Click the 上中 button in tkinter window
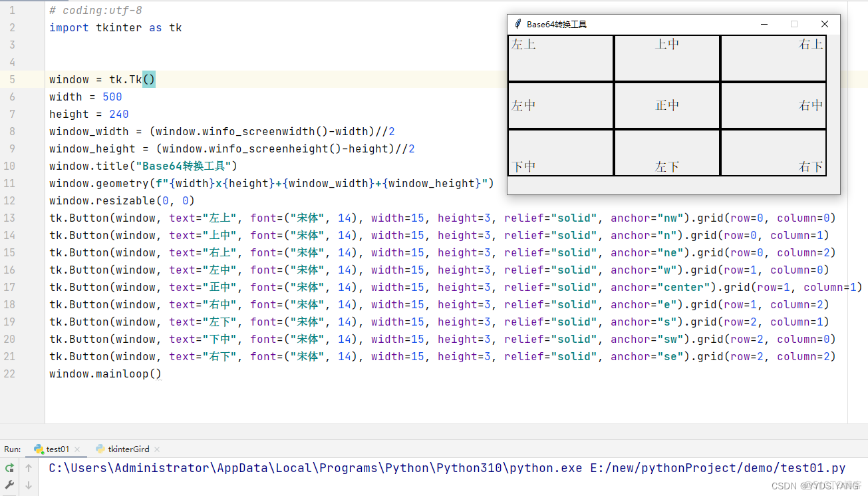The image size is (868, 496). click(667, 59)
